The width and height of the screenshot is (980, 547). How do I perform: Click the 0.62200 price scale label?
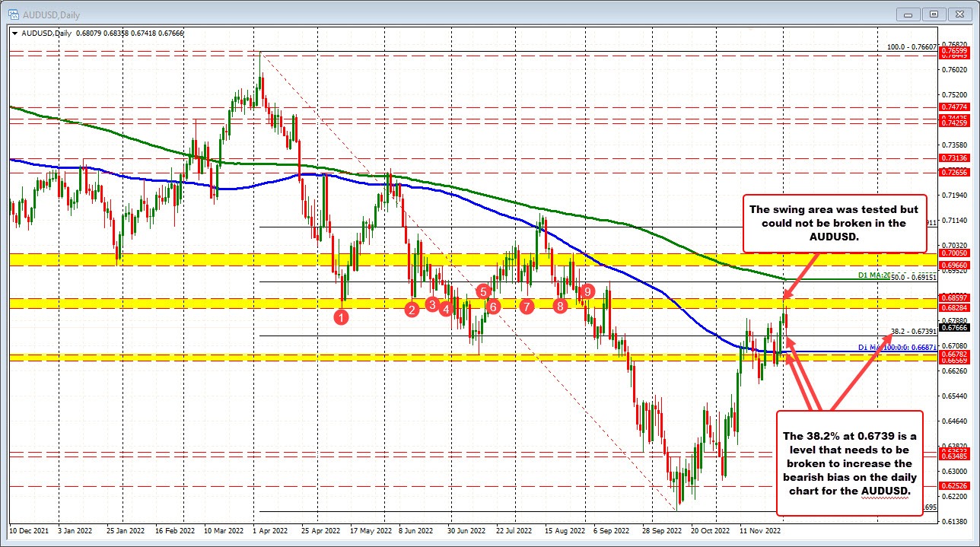[955, 497]
